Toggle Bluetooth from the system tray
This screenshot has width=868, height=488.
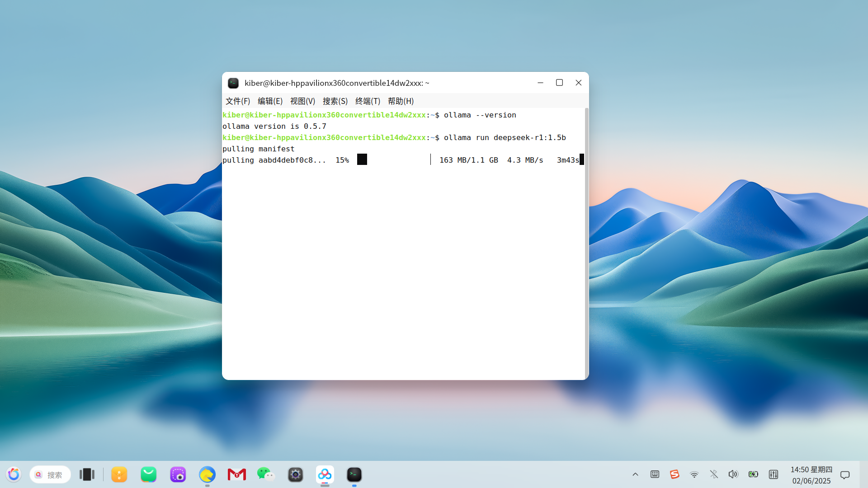[x=714, y=474]
